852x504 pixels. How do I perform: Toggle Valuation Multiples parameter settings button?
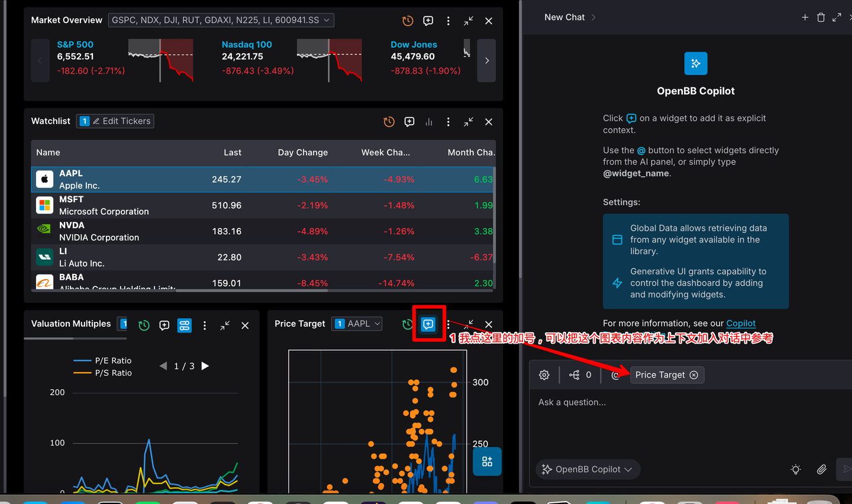(185, 325)
